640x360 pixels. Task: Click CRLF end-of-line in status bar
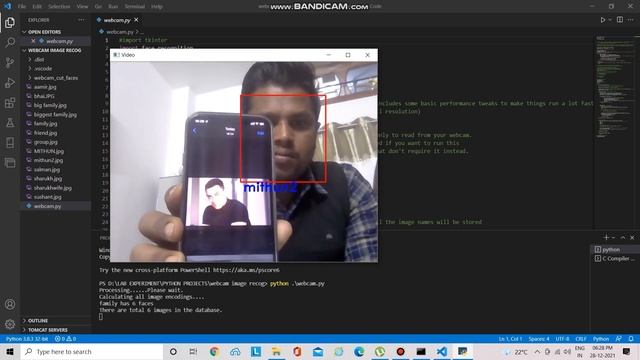[581, 339]
